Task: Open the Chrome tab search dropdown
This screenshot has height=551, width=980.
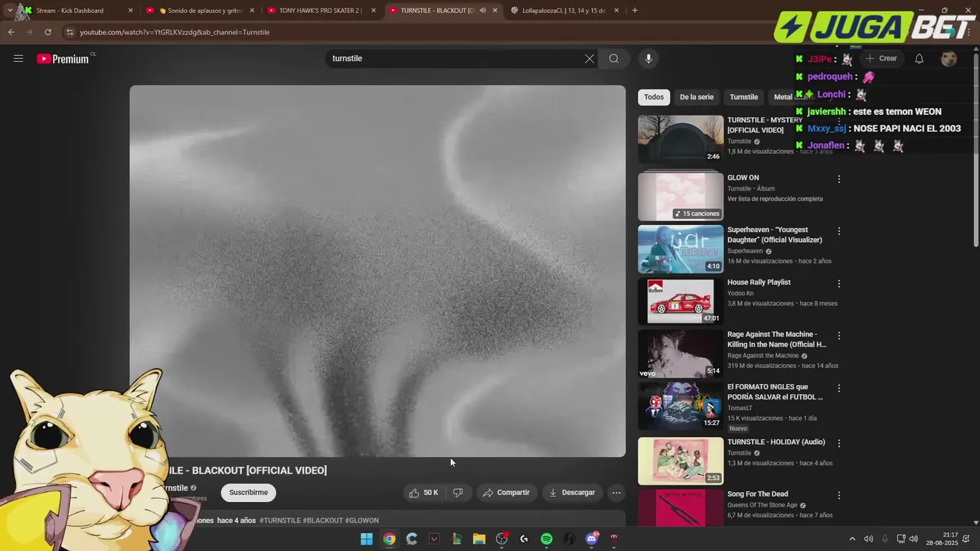Action: [9, 11]
